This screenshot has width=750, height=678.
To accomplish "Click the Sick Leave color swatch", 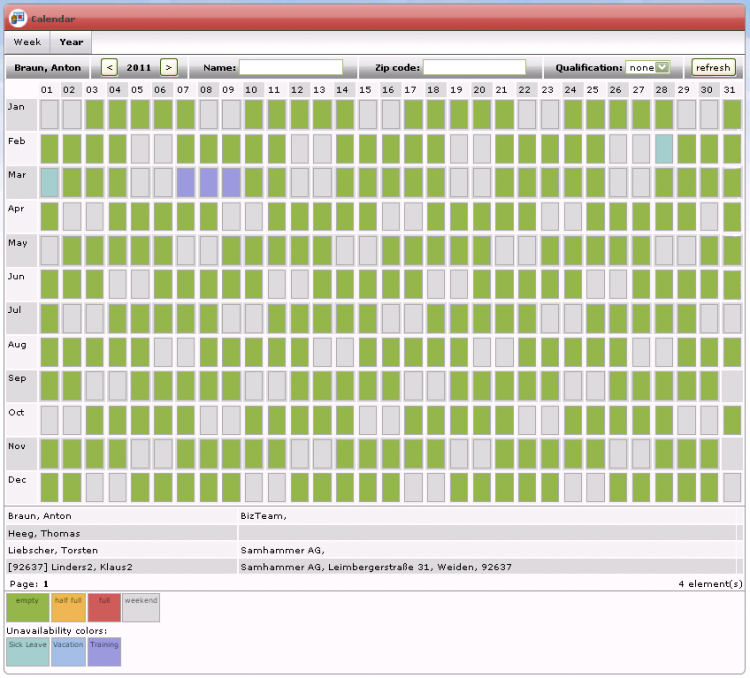I will click(x=28, y=652).
